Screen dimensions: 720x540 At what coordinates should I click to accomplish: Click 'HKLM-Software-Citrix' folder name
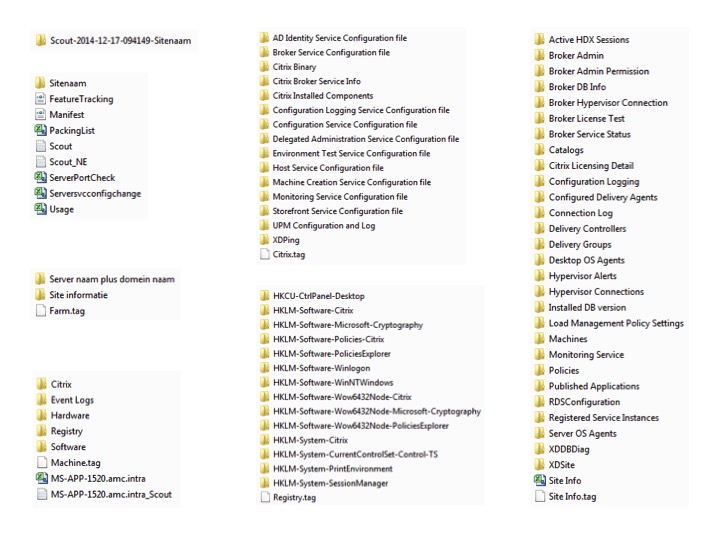[313, 310]
